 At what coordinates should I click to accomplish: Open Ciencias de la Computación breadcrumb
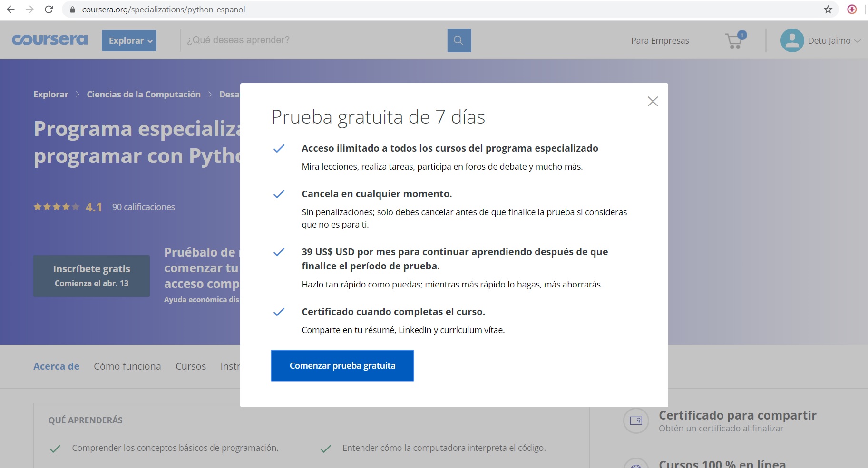144,94
